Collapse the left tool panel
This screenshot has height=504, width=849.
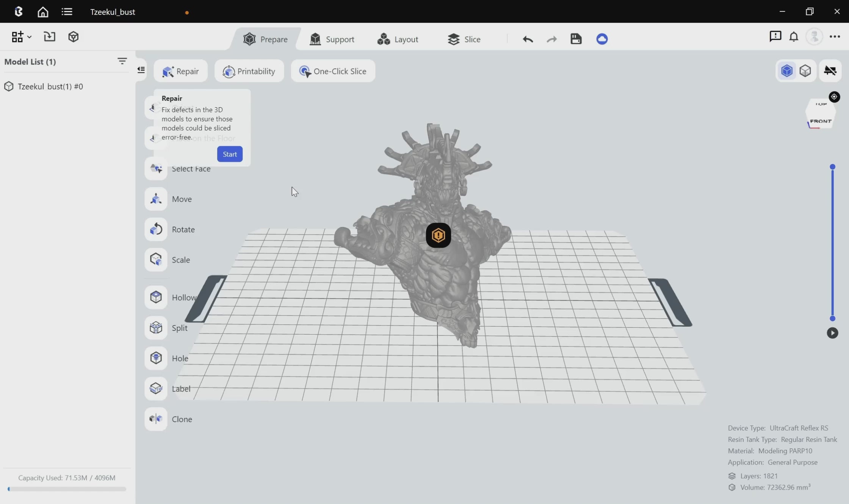point(141,70)
